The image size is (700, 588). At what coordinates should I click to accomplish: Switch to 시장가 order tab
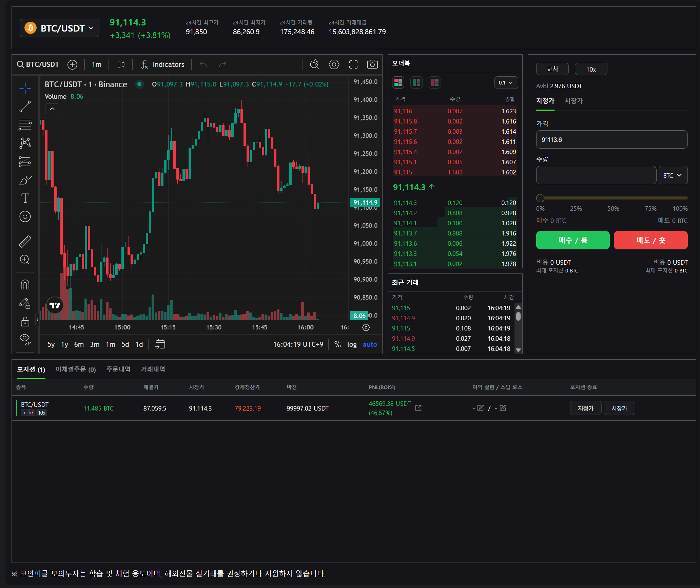(x=573, y=101)
